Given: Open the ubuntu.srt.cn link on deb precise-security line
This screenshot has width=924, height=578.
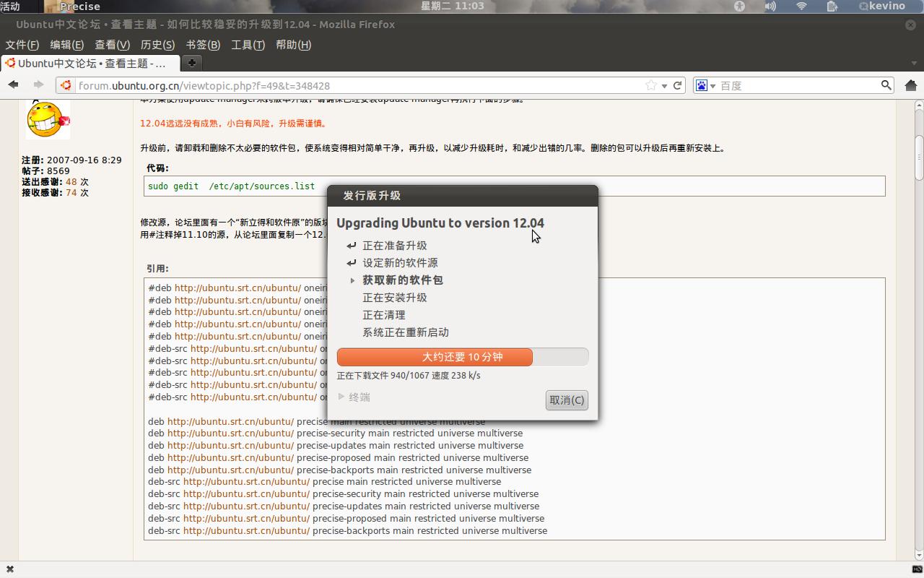Looking at the screenshot, I should [230, 433].
